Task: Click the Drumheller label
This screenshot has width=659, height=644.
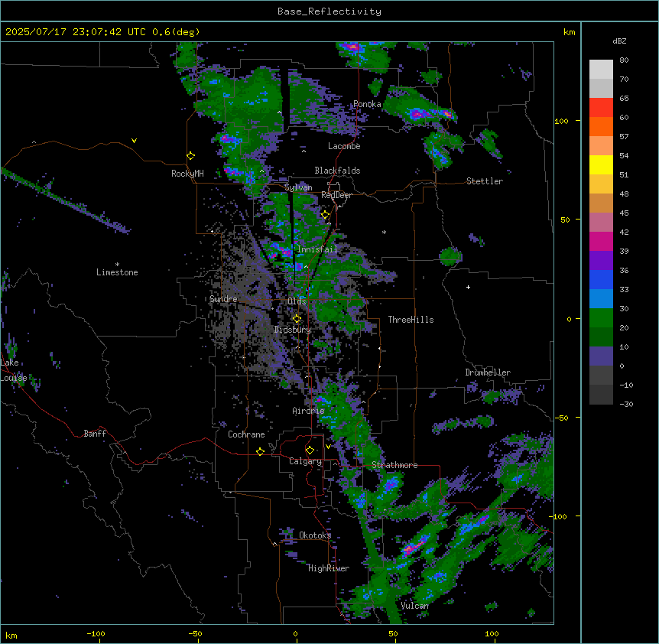Action: [x=488, y=372]
